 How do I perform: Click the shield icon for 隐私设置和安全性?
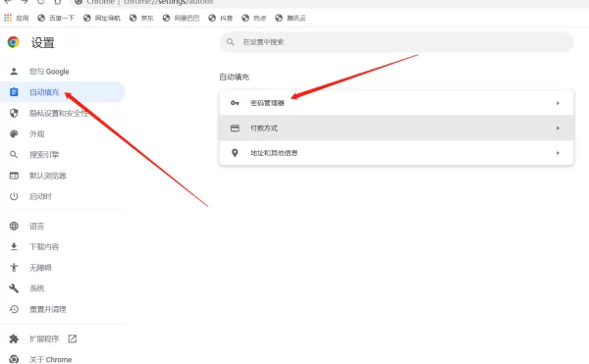coord(14,113)
